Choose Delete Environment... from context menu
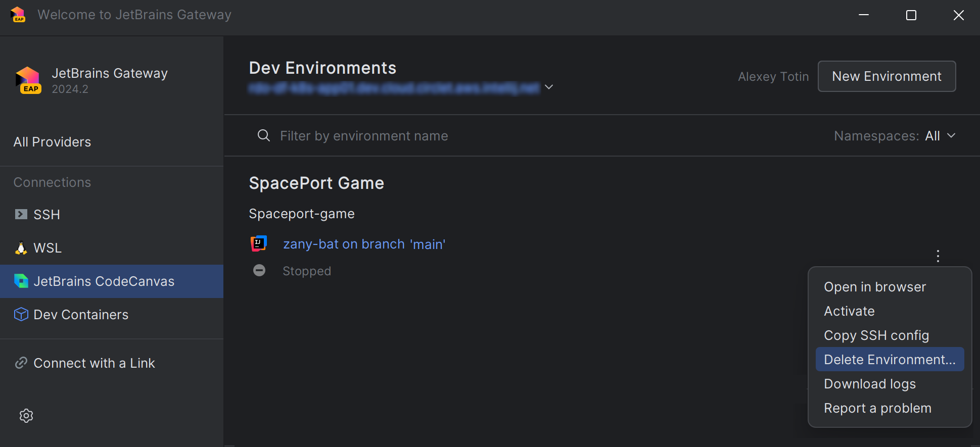Screen dimensions: 980x447 coord(890,360)
